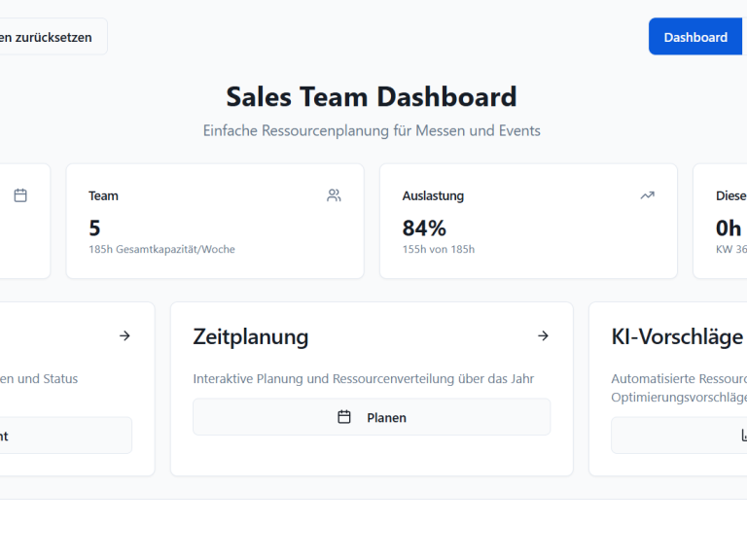Click the '185h Gesamtkapazität/Woche' text
The height and width of the screenshot is (560, 747).
tap(161, 250)
